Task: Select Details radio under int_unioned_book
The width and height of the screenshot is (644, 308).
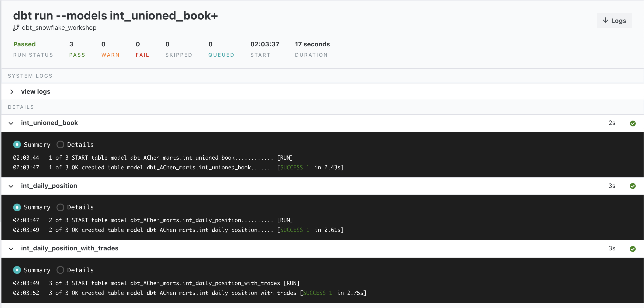Action: (x=60, y=144)
